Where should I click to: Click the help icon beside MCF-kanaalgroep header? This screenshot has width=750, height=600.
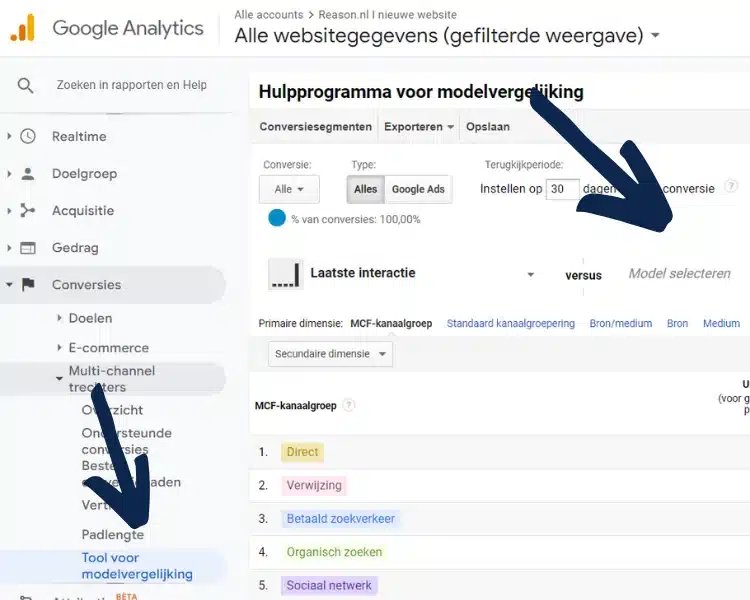click(349, 405)
